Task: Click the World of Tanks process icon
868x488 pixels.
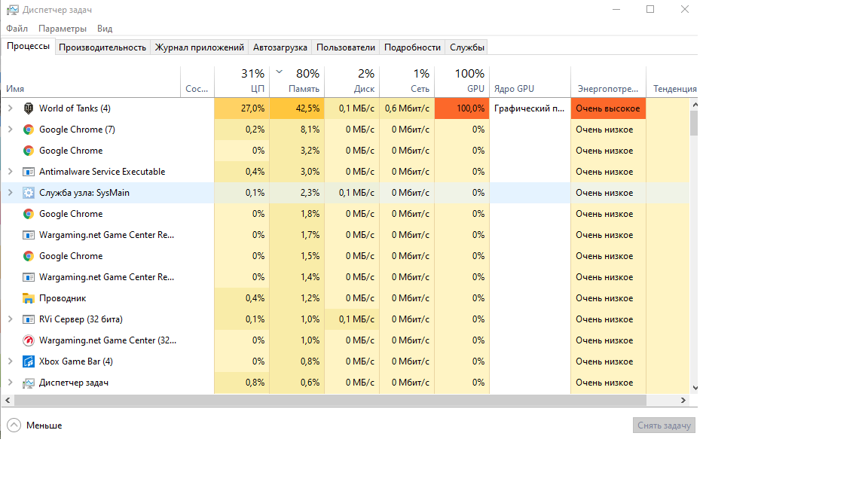Action: point(29,108)
